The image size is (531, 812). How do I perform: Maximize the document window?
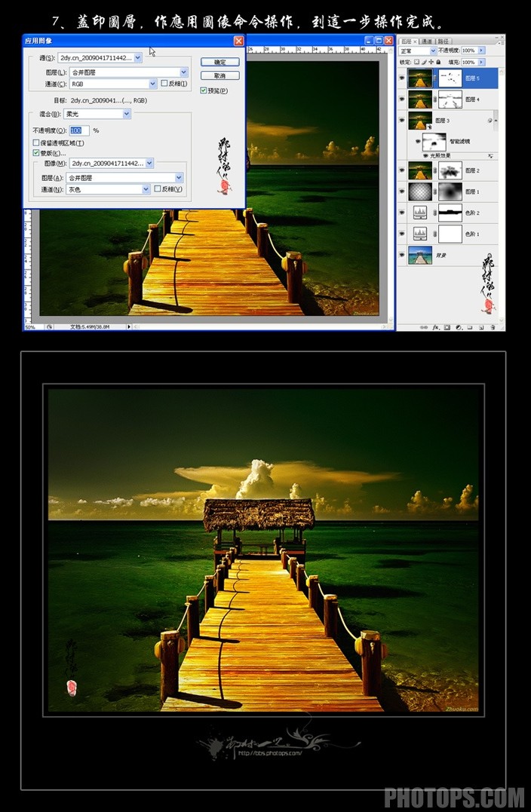click(379, 41)
